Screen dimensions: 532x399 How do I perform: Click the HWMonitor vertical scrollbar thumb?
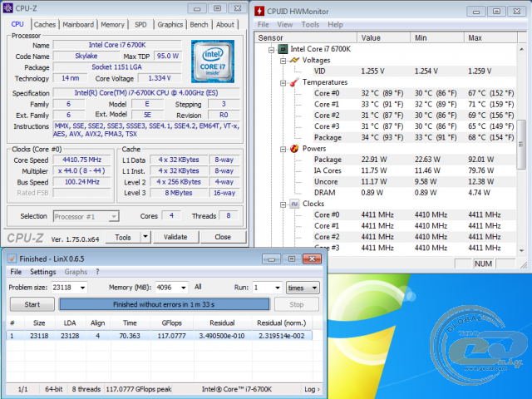(x=521, y=144)
